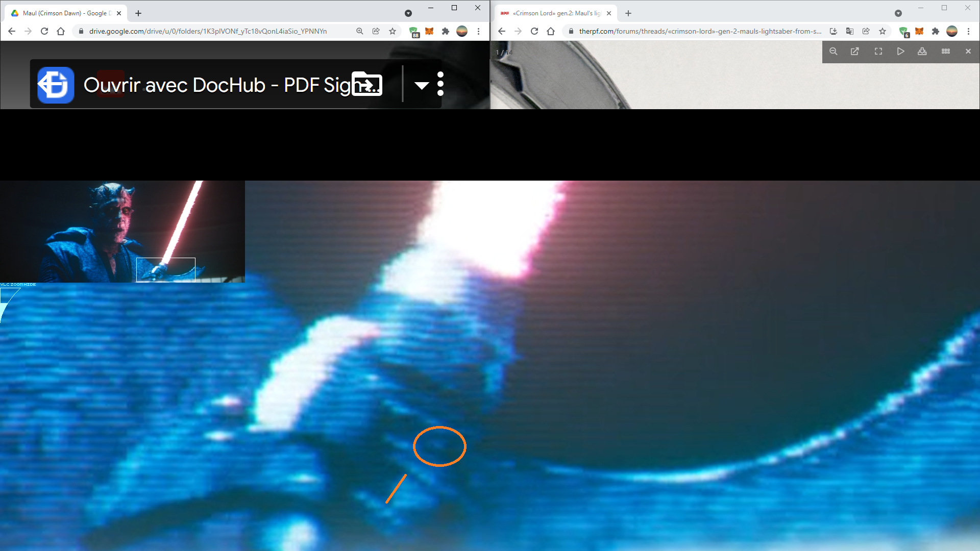
Task: Close the «Crimson Lord» gen.2 tab
Action: (x=609, y=13)
